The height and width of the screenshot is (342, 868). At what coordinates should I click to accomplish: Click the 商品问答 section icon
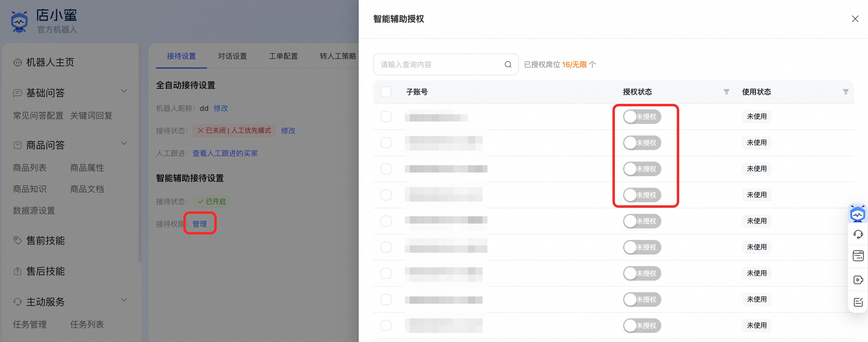coord(18,145)
